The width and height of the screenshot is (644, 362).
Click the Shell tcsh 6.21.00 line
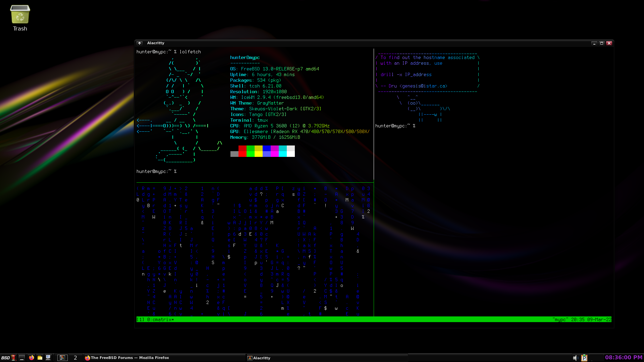point(256,86)
